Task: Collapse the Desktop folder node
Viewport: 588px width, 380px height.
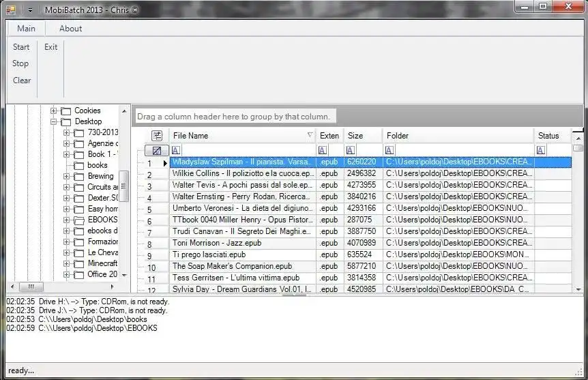Action: pos(54,121)
